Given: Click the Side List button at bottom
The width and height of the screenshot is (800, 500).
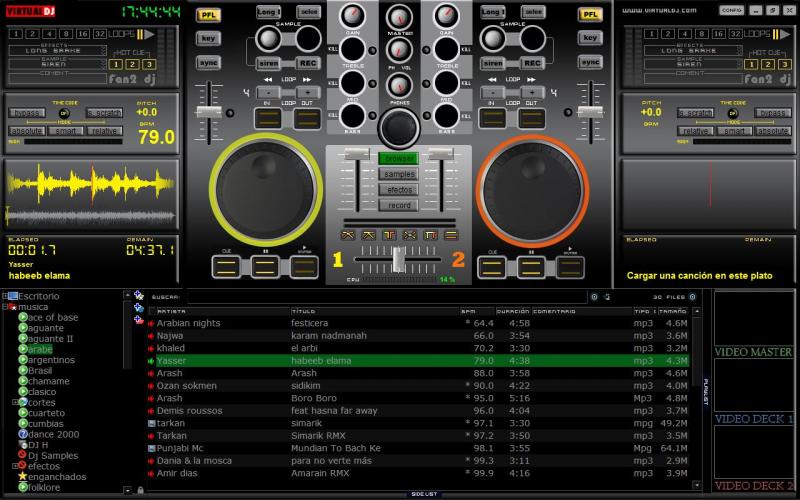Looking at the screenshot, I should coord(424,494).
